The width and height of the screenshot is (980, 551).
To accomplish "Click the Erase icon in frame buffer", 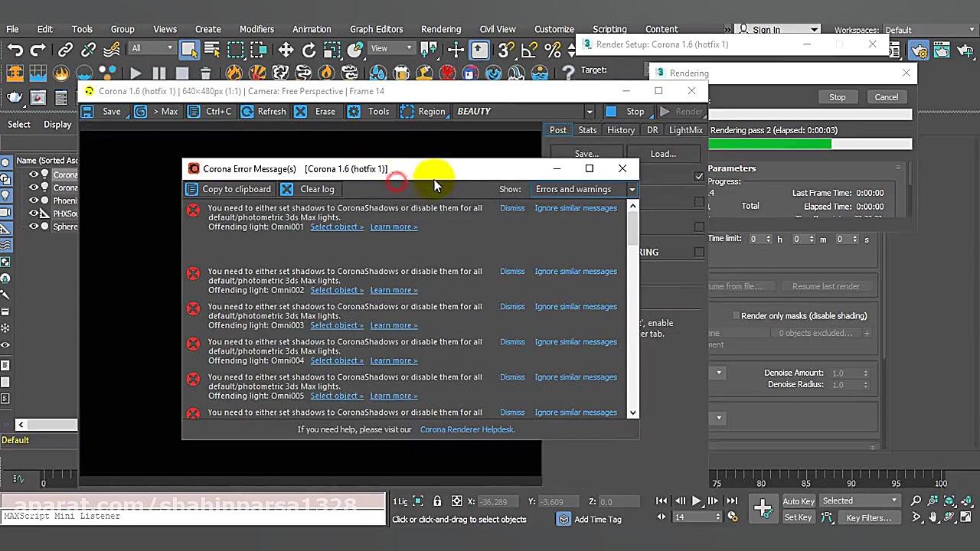I will [301, 112].
